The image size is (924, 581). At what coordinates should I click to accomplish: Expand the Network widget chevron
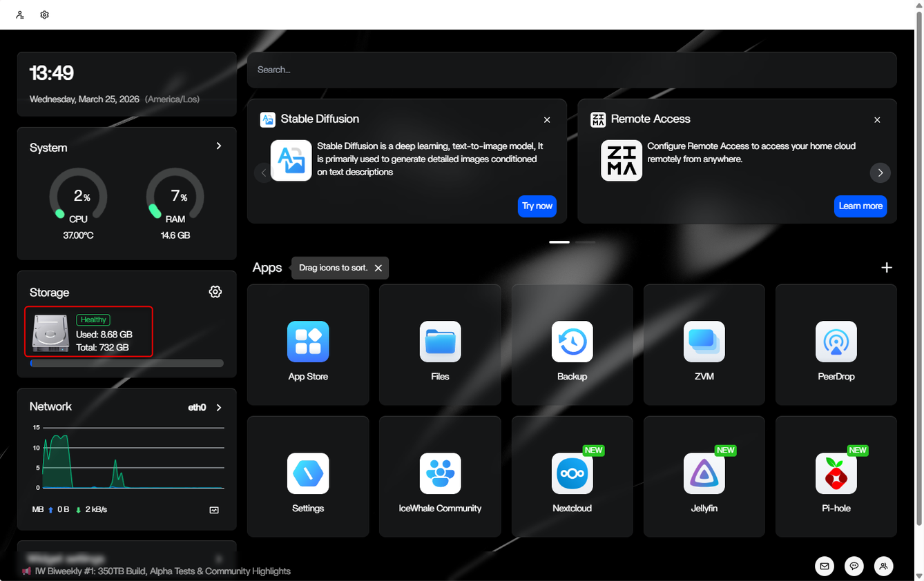pos(219,408)
